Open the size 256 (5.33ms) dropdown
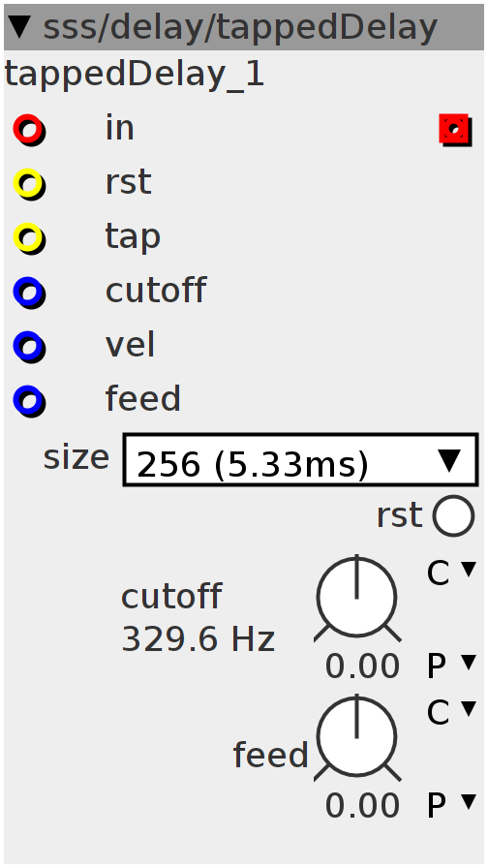The height and width of the screenshot is (868, 488). [300, 460]
